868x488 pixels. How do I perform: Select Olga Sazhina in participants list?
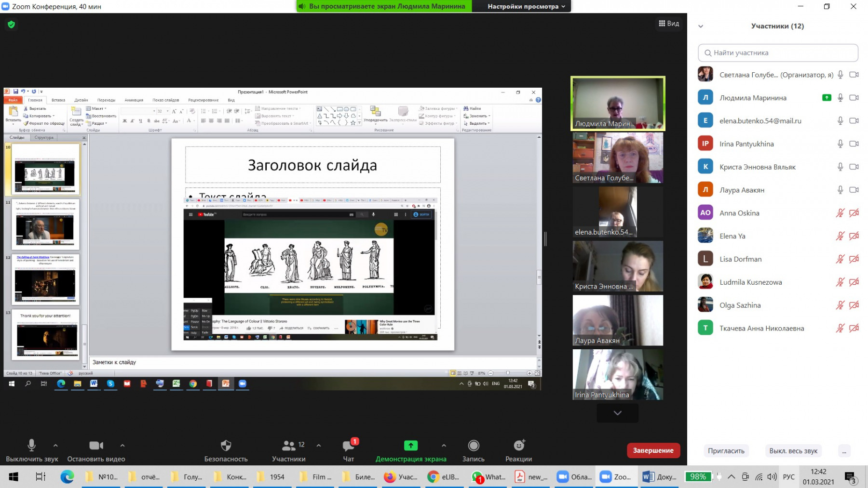pyautogui.click(x=778, y=305)
